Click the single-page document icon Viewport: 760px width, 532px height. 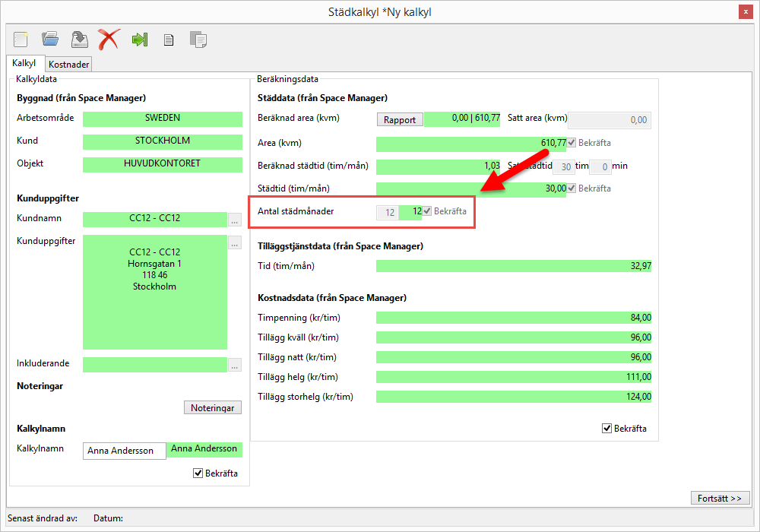[x=169, y=40]
